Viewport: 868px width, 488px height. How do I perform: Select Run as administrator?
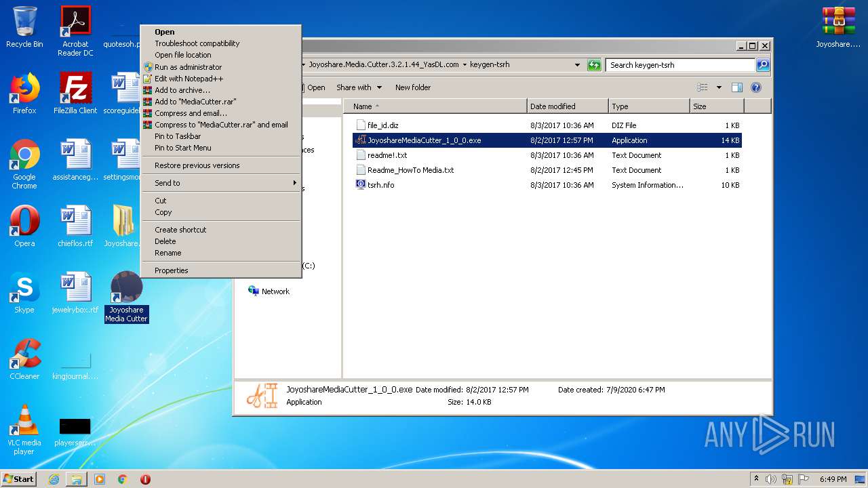221,67
